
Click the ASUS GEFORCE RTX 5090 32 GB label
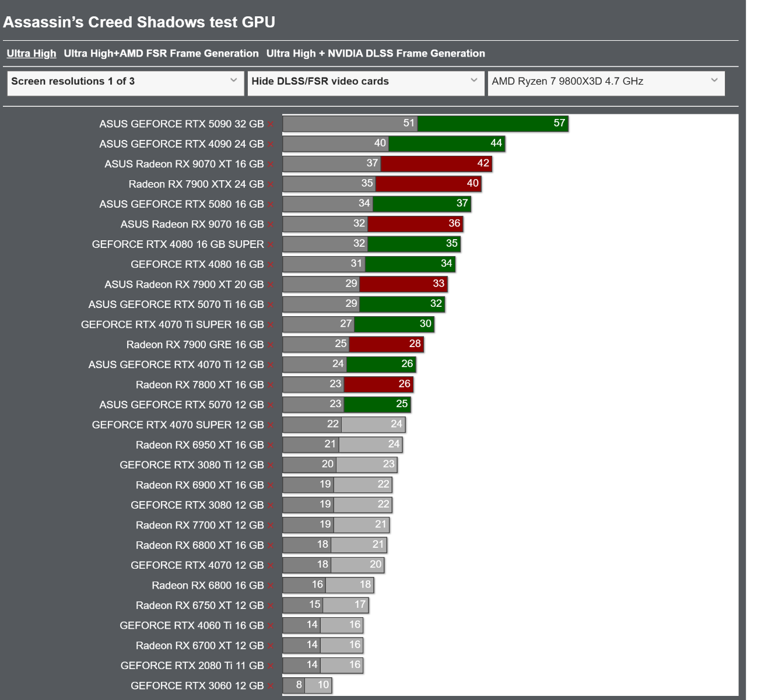pyautogui.click(x=181, y=124)
